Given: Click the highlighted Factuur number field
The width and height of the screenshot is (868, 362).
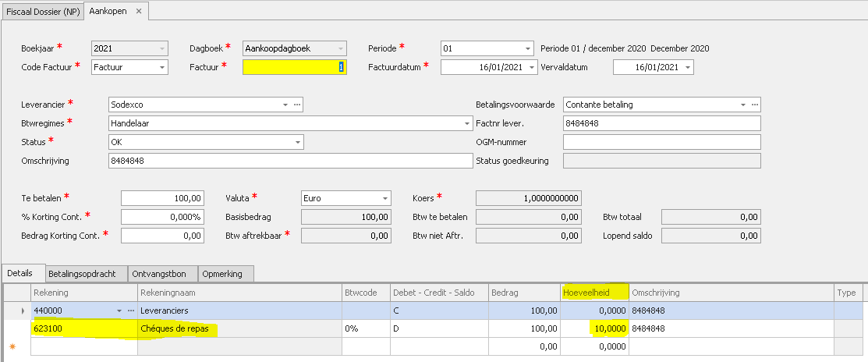Looking at the screenshot, I should [x=294, y=67].
